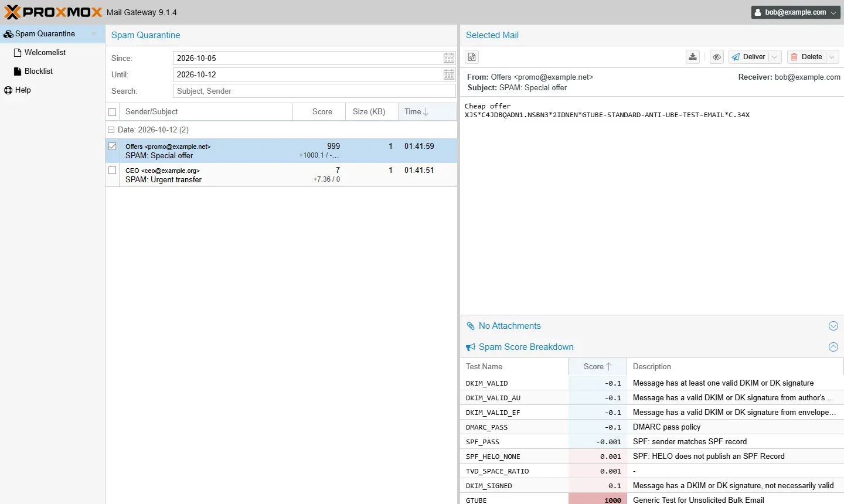
Task: Download the selected mail
Action: [693, 57]
